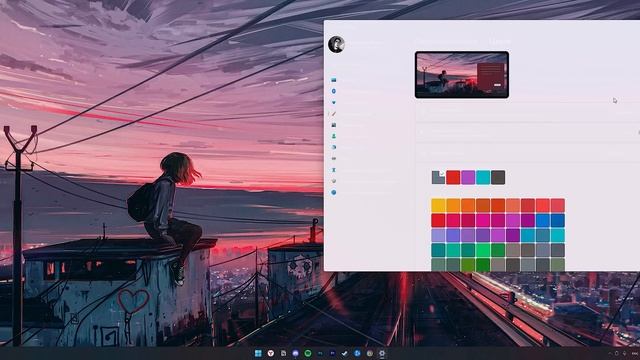Choose the brightest green swatch in color grid
640x360 pixels.
click(x=483, y=250)
